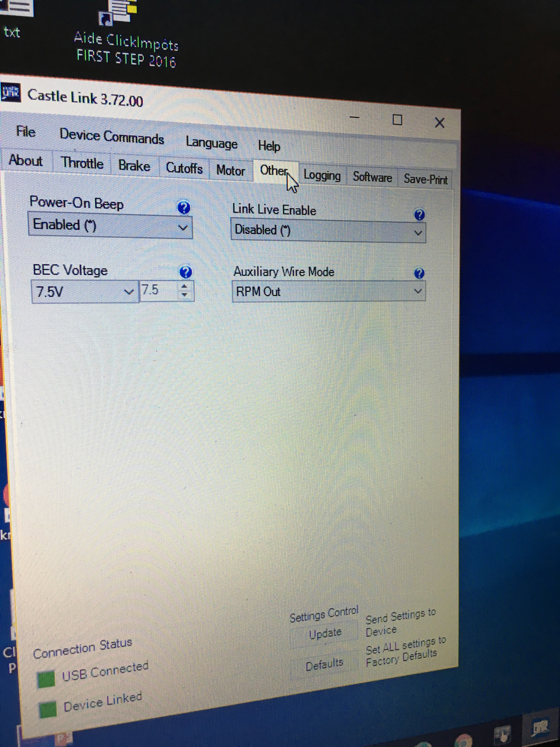The width and height of the screenshot is (560, 747).
Task: Open help for BEC Voltage
Action: (x=185, y=271)
